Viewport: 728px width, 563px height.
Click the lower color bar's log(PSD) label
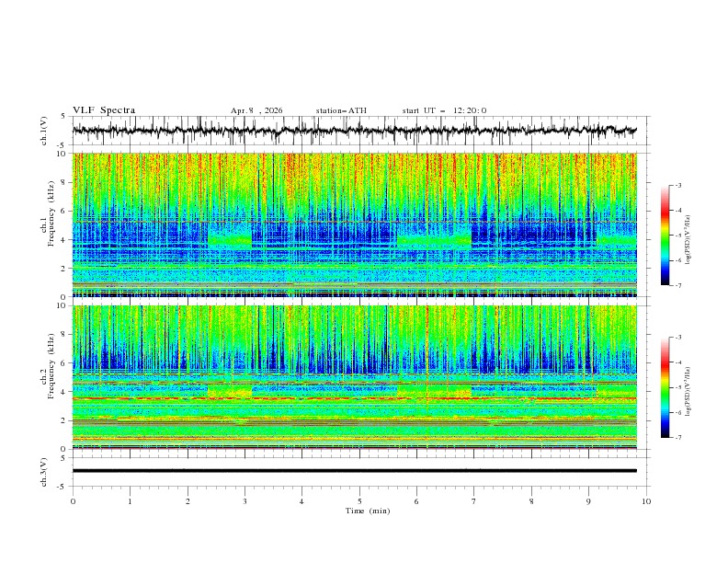[688, 392]
